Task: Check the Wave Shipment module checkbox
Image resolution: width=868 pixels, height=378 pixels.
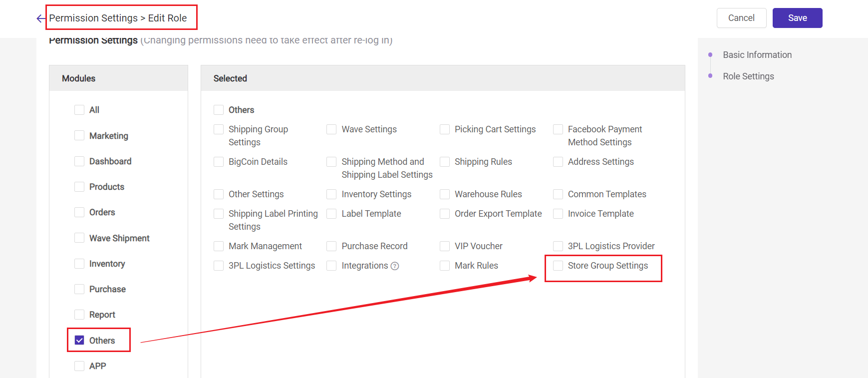Action: click(79, 238)
